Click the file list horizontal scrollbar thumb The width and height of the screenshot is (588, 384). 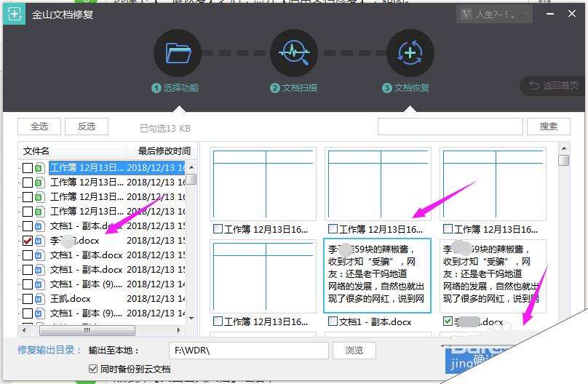click(87, 330)
